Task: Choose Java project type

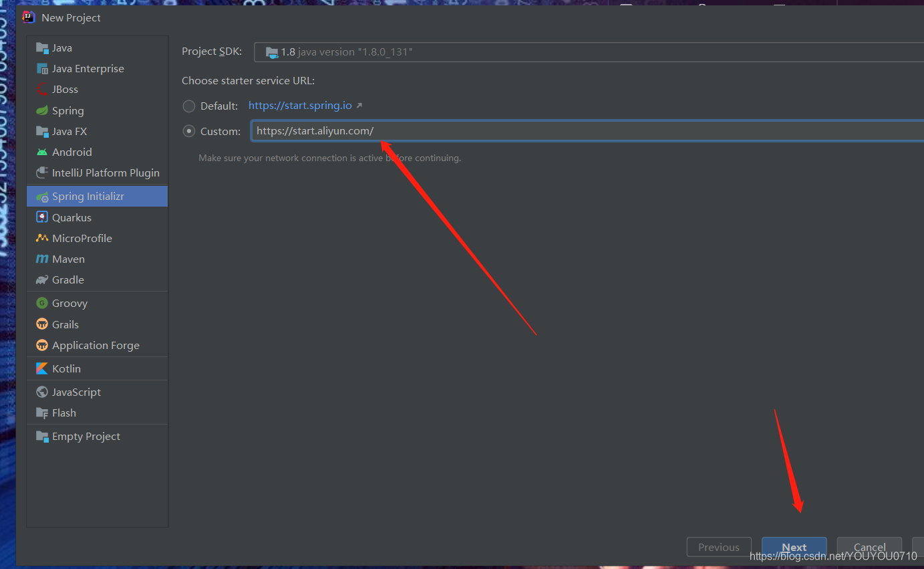Action: [x=97, y=48]
